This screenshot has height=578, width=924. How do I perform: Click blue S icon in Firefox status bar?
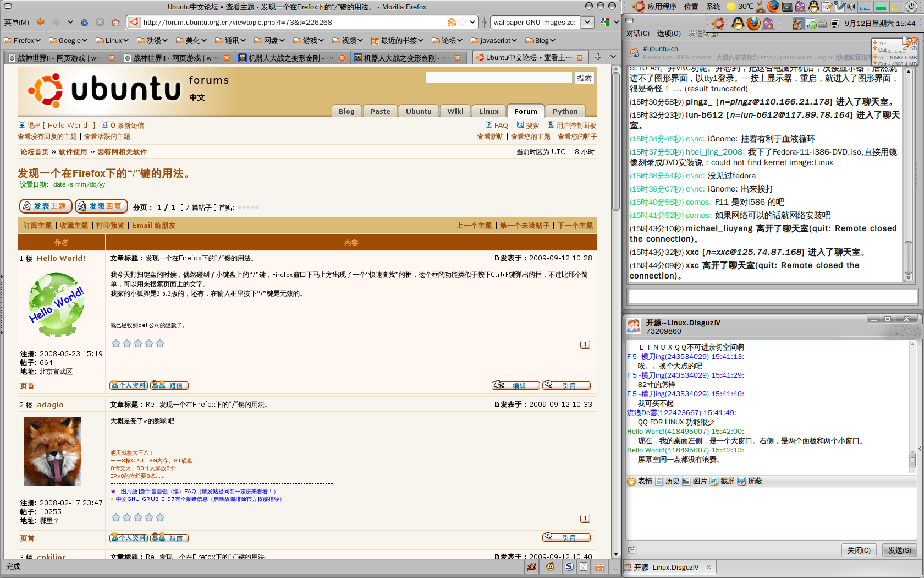click(569, 566)
